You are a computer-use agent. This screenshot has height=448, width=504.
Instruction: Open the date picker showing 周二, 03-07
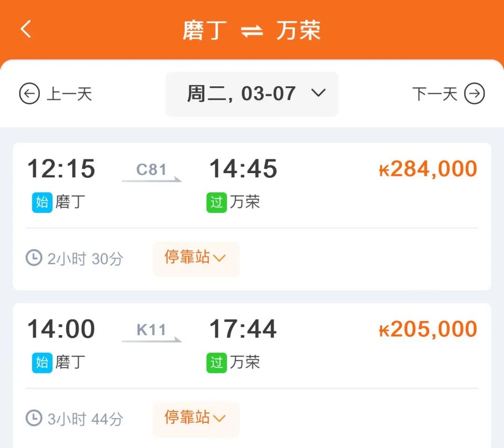252,94
